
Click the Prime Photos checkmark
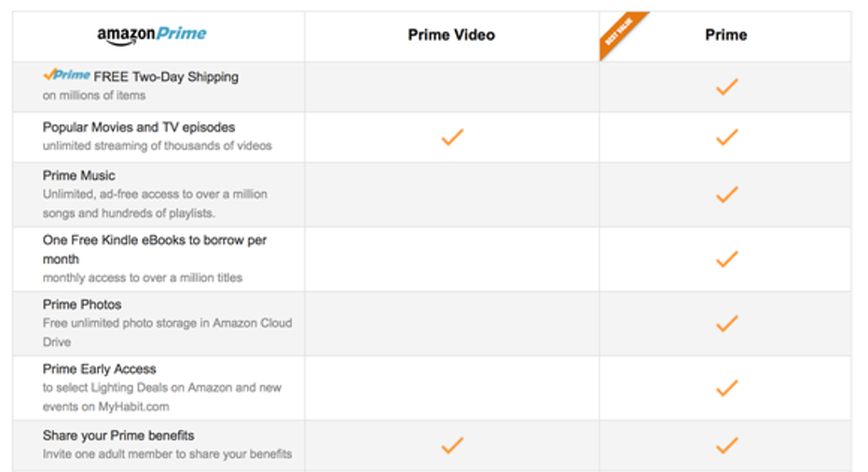tap(727, 323)
